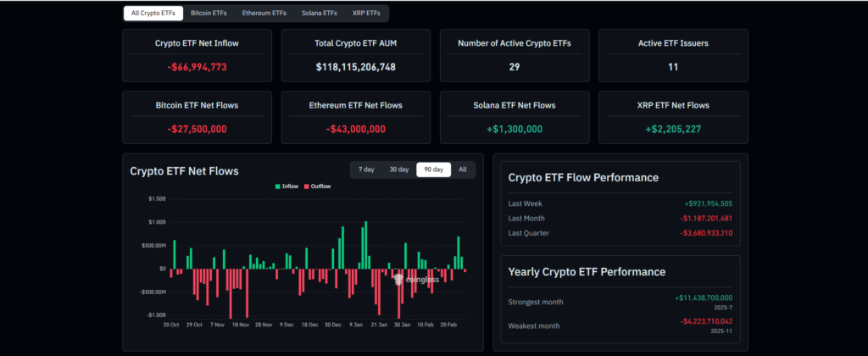Open the Ethereum ETFs tab
868x356 pixels.
[x=264, y=14]
